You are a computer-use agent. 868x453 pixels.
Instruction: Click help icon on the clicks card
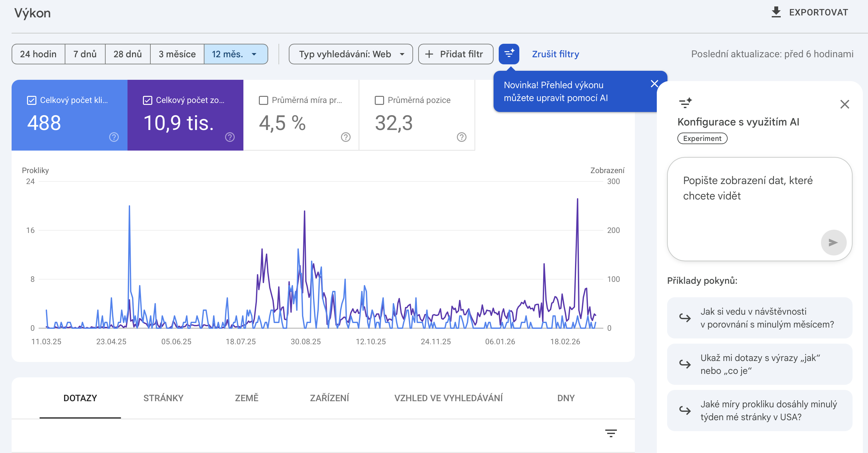(114, 137)
